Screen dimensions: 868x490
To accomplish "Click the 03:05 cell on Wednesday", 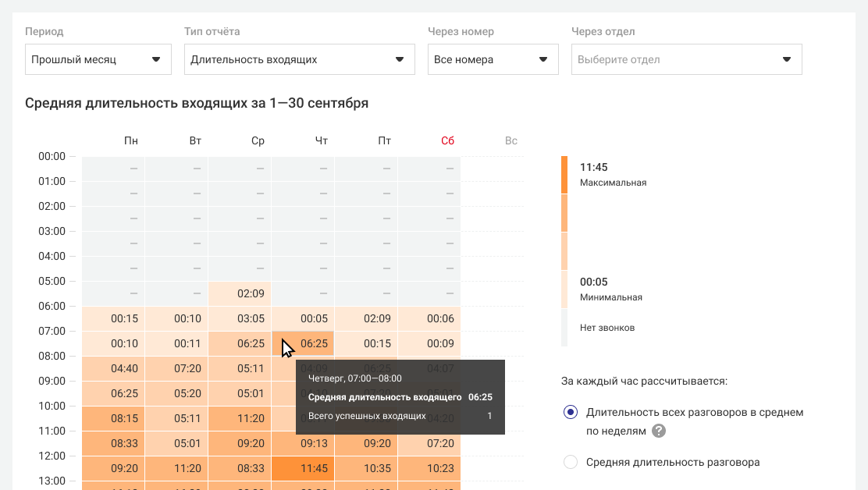I will point(251,318).
